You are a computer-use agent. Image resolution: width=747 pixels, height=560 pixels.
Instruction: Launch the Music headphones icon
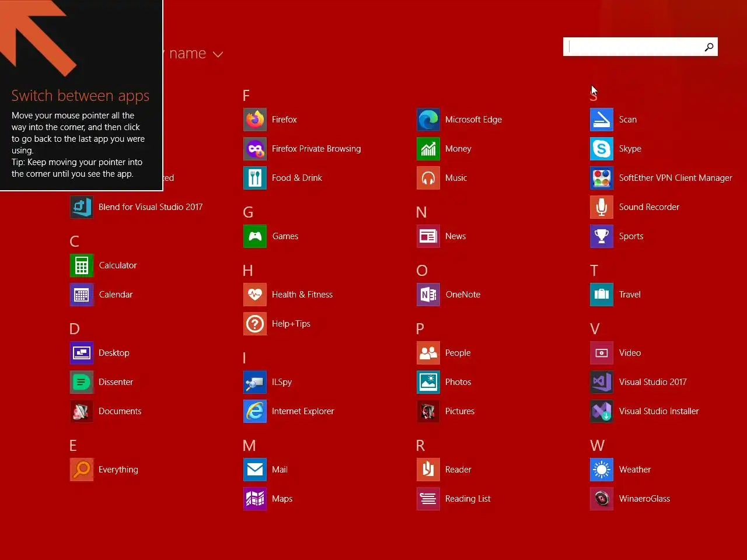[x=428, y=178]
